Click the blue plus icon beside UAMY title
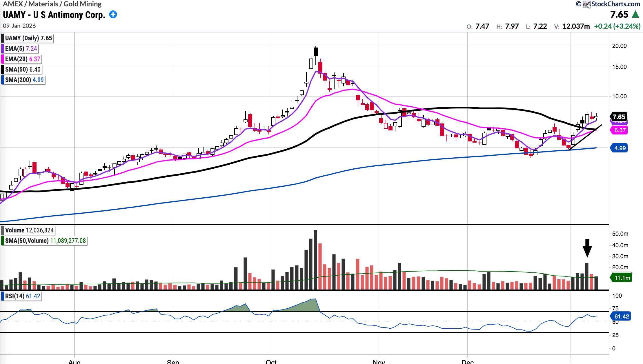Viewport: 643px width, 364px height. pos(113,14)
